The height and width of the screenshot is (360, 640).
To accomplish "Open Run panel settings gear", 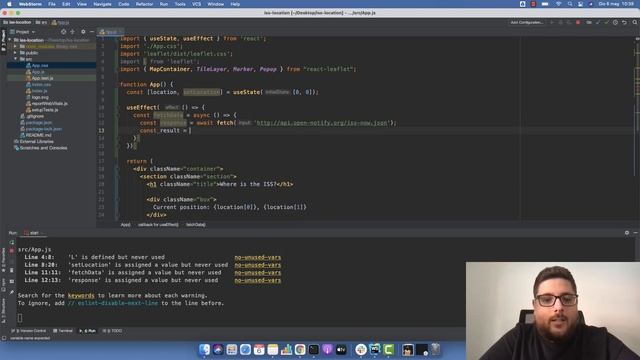I will pyautogui.click(x=627, y=233).
